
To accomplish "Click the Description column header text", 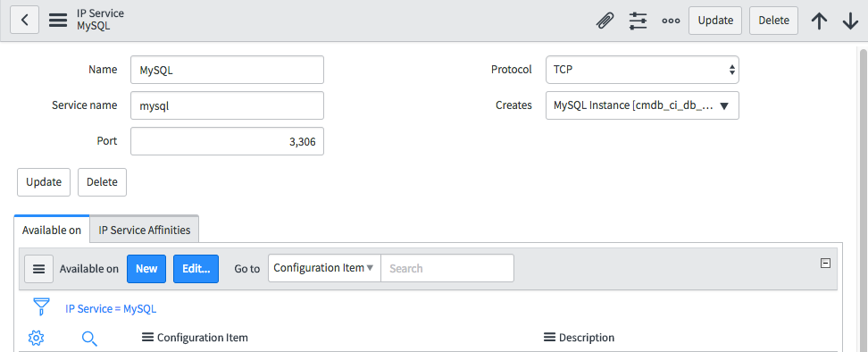I will click(x=587, y=337).
